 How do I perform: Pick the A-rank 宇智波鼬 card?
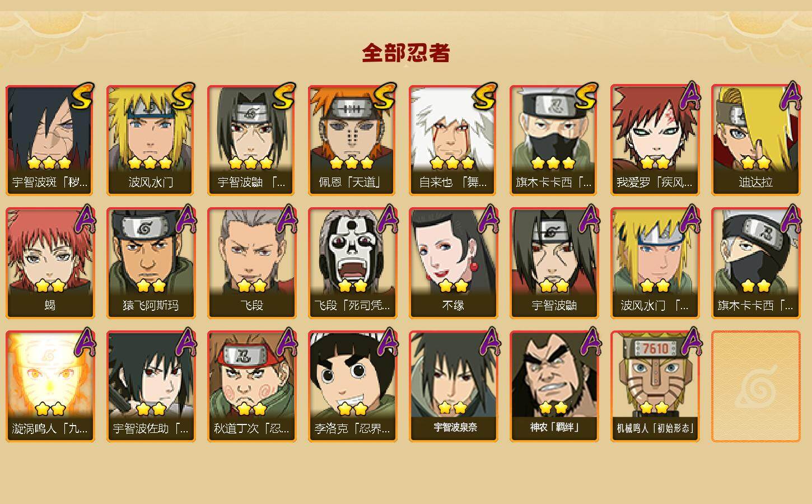(554, 263)
